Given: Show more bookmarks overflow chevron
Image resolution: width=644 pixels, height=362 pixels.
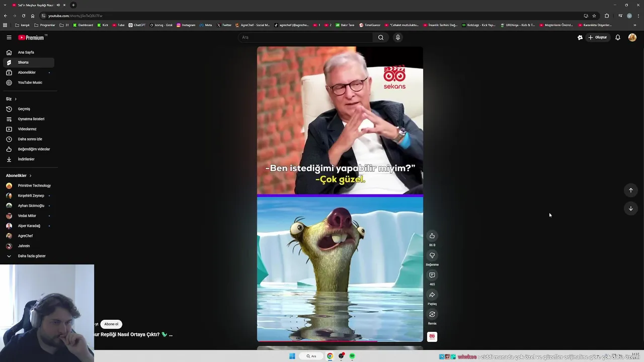Looking at the screenshot, I should point(635,25).
